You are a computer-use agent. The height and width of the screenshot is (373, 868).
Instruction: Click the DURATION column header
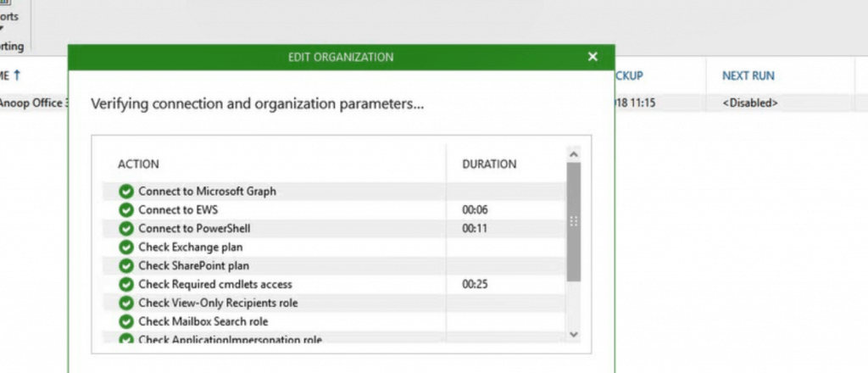coord(489,164)
